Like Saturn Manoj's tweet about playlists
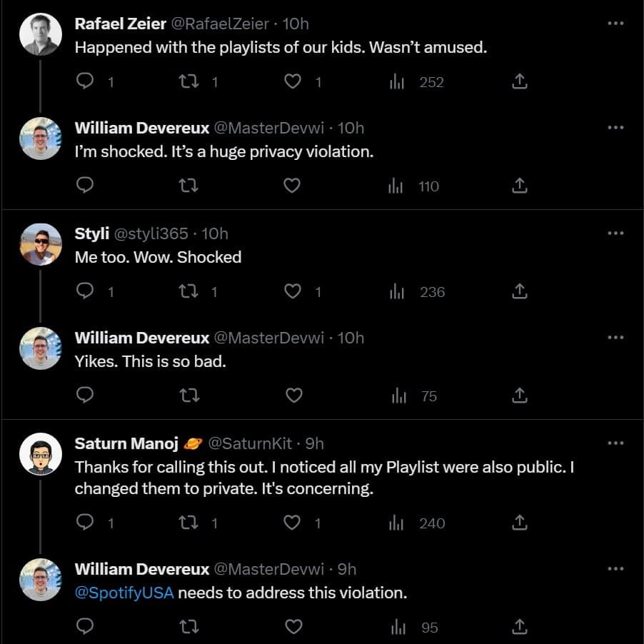This screenshot has width=644, height=644. (292, 523)
